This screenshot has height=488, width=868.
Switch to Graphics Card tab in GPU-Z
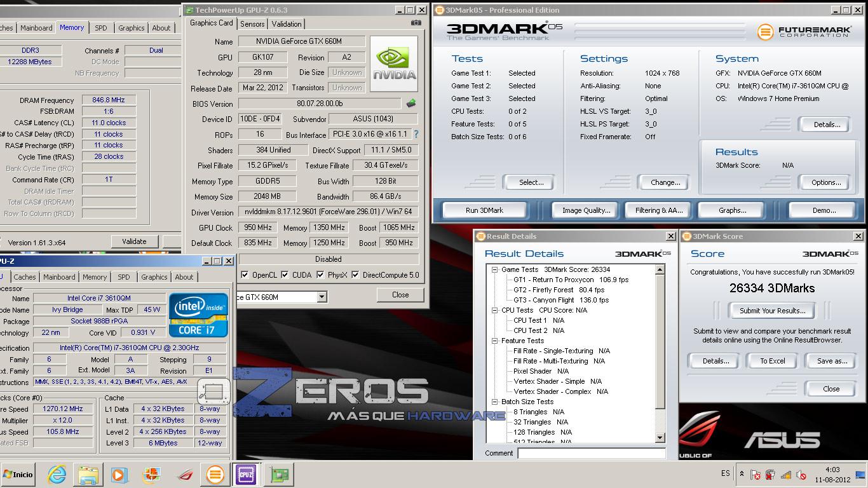pyautogui.click(x=211, y=23)
